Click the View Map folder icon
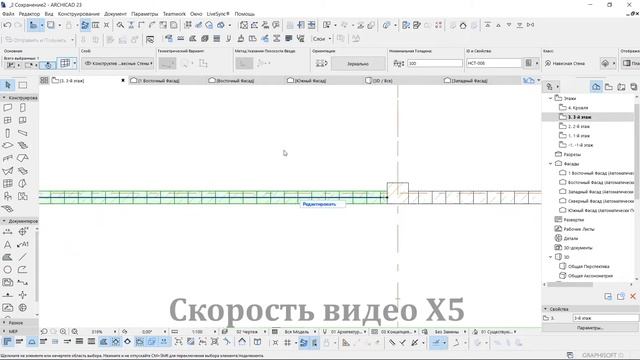 (609, 87)
